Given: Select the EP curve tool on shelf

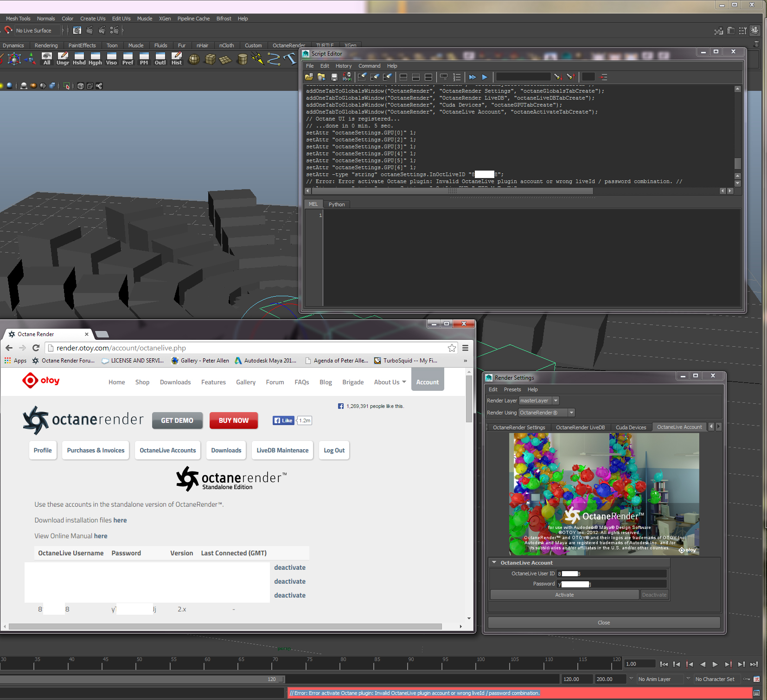Looking at the screenshot, I should [x=274, y=59].
